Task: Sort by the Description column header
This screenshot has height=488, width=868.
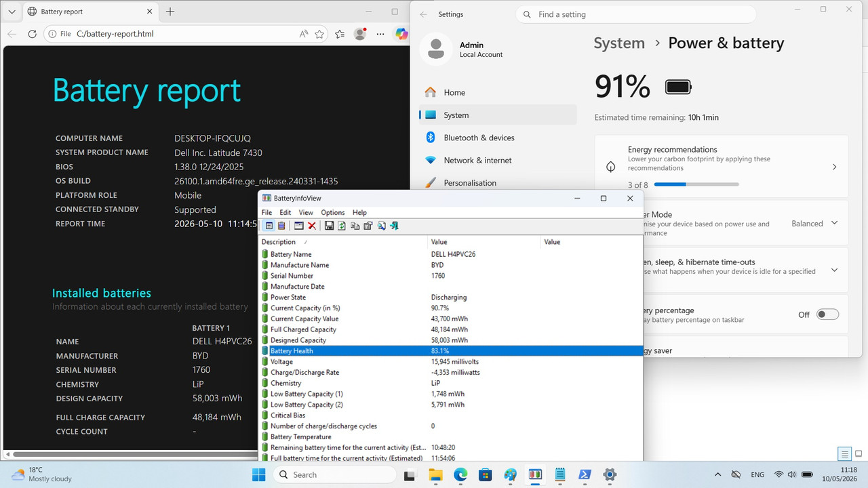Action: tap(344, 242)
